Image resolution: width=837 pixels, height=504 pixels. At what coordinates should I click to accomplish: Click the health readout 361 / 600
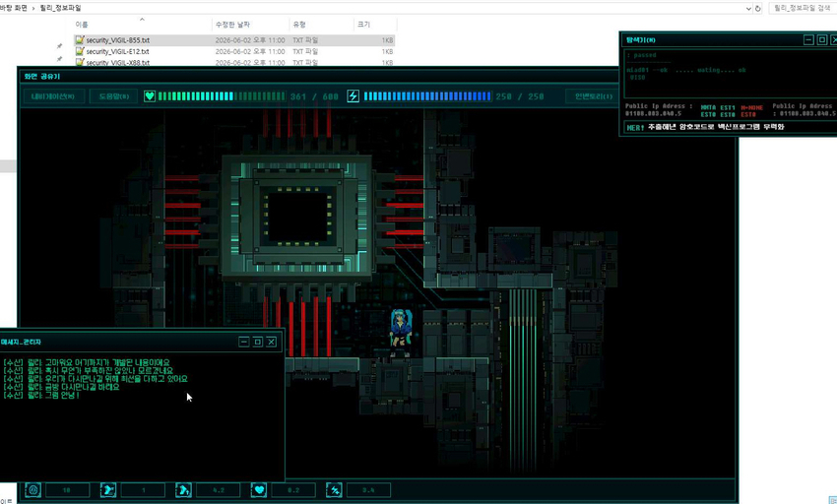pyautogui.click(x=314, y=96)
